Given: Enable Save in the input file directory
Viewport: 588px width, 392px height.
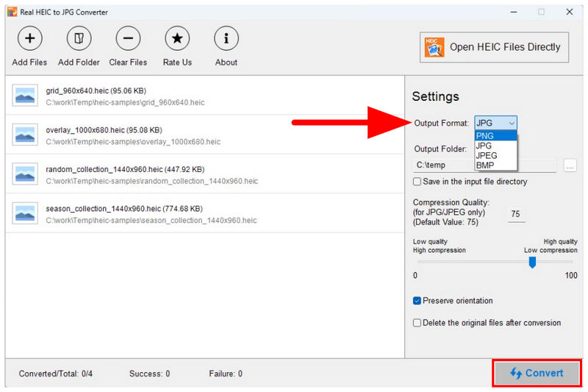Looking at the screenshot, I should pyautogui.click(x=470, y=182).
